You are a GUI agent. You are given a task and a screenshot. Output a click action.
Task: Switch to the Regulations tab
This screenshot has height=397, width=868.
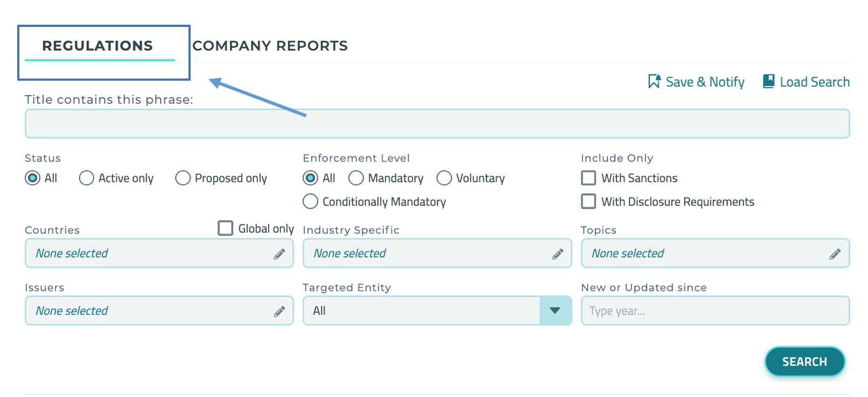coord(97,46)
